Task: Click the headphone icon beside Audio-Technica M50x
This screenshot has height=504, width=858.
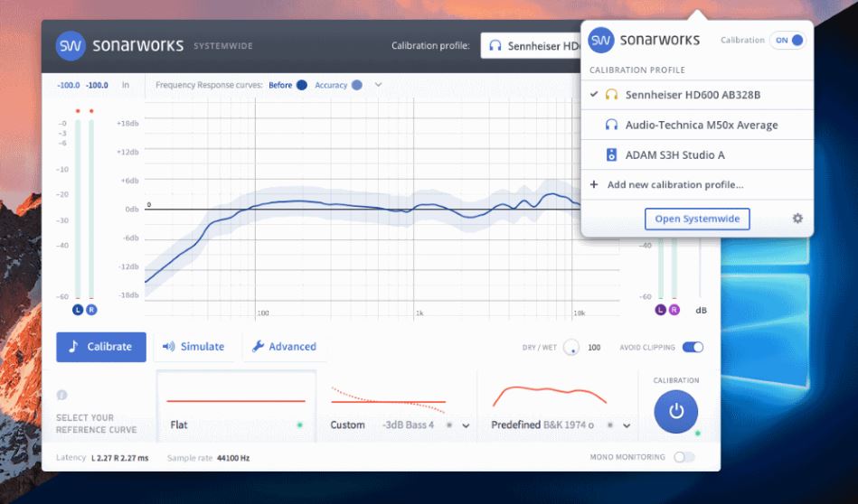Action: pos(611,125)
